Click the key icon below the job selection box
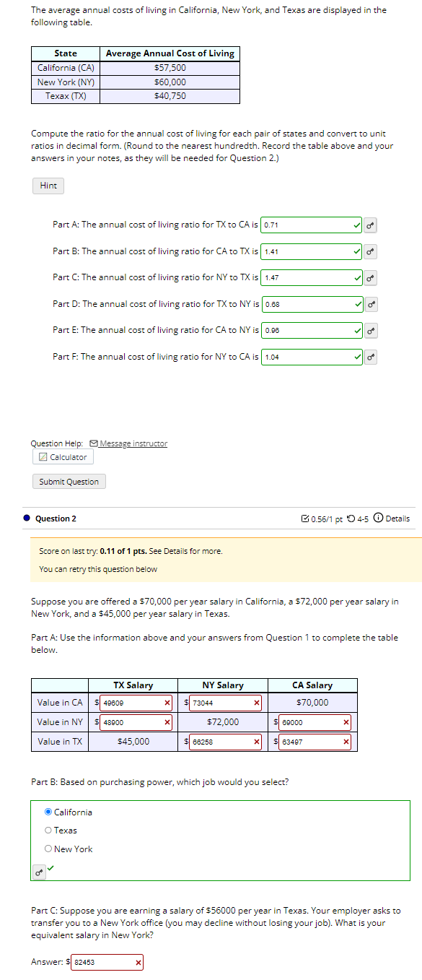Screen dimensions: 422x980 click(38, 872)
